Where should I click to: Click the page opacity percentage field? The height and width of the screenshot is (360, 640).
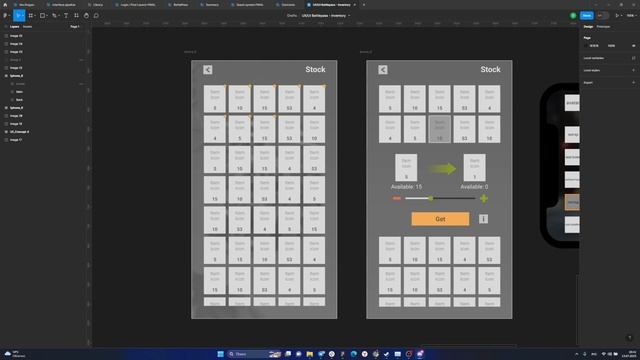611,46
